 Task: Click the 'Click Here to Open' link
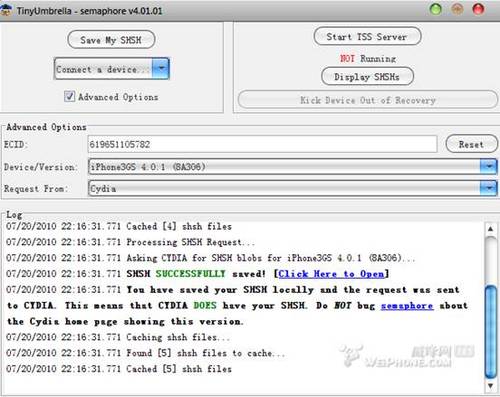pyautogui.click(x=331, y=274)
